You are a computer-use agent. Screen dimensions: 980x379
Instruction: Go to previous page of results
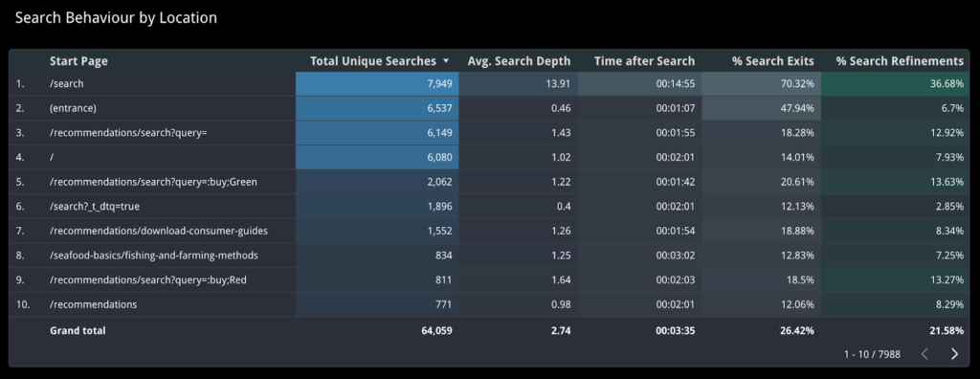[924, 354]
